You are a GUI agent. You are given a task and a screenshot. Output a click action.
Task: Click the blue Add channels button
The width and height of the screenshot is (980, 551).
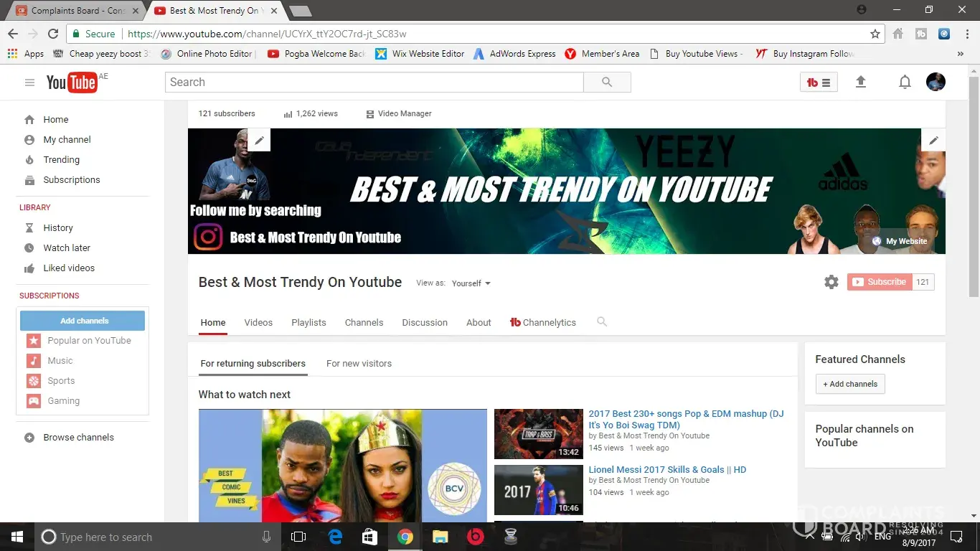(83, 321)
